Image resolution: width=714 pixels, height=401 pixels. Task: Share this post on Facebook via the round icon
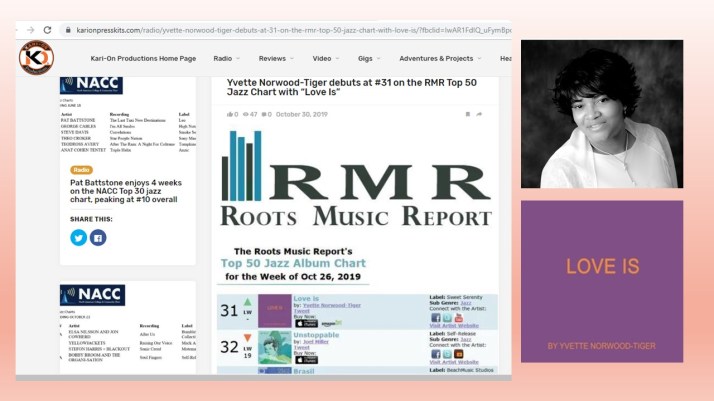click(x=98, y=238)
